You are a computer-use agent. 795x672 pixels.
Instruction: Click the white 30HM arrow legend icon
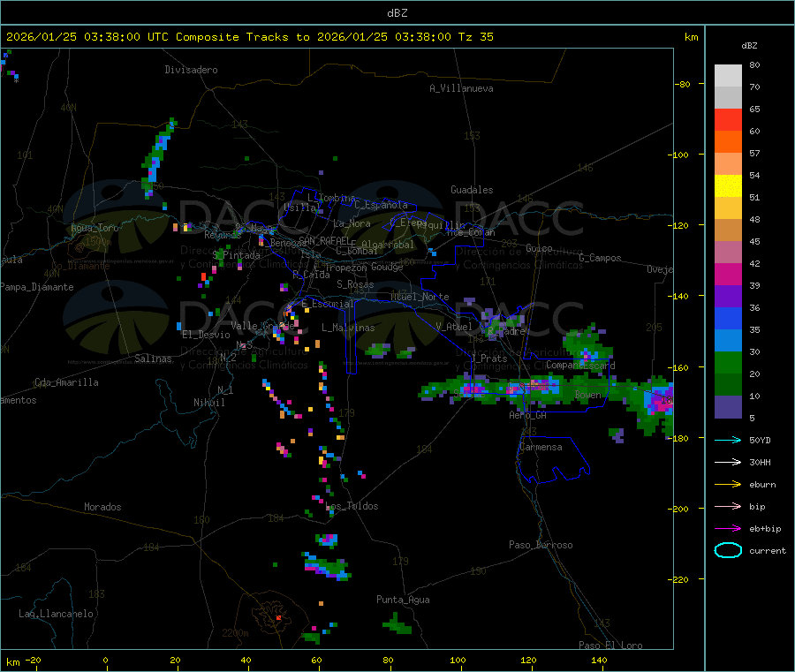point(728,462)
